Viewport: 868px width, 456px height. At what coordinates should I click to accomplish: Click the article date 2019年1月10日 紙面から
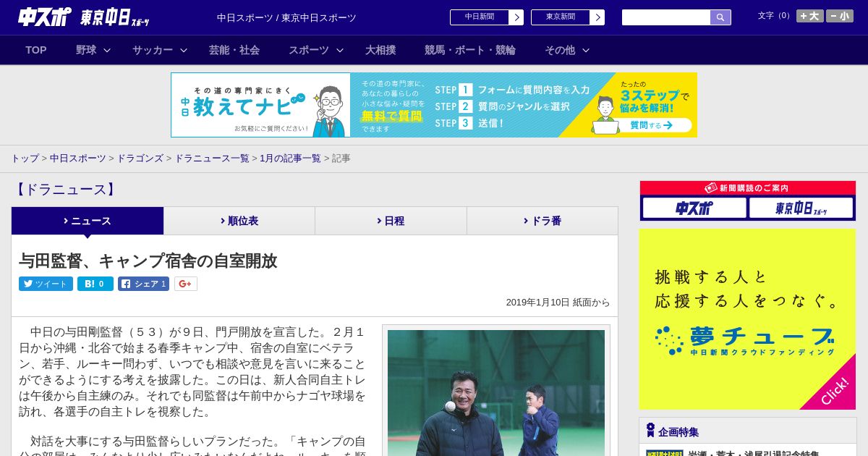click(558, 303)
